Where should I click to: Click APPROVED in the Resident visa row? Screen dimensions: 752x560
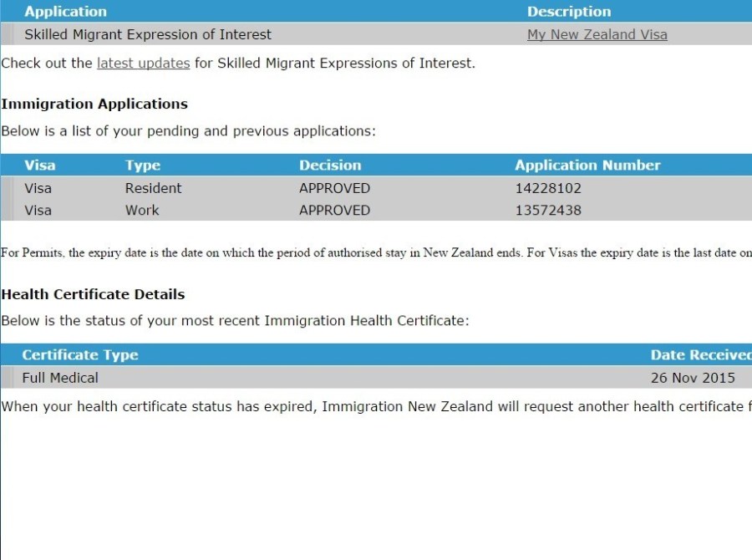click(x=334, y=188)
